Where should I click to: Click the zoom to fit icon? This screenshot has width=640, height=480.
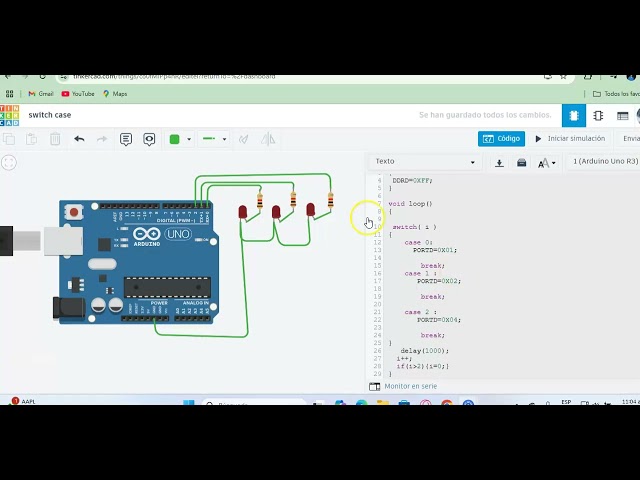(x=9, y=163)
